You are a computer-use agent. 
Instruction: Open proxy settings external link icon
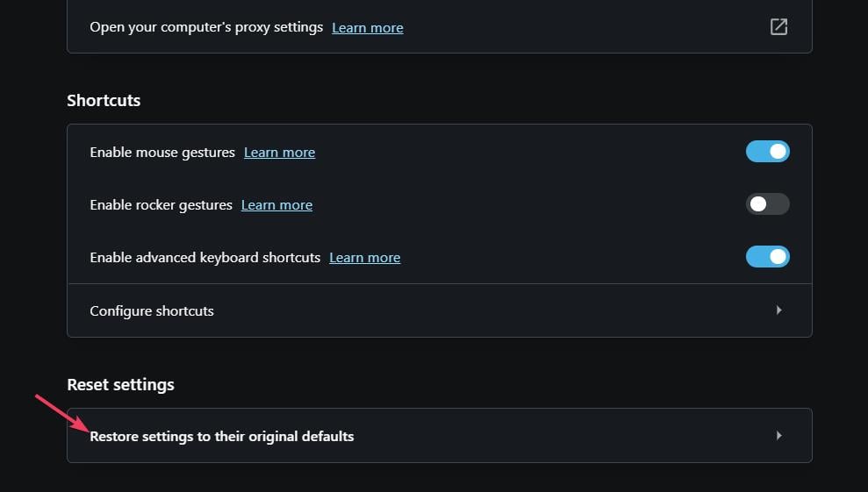click(x=778, y=26)
